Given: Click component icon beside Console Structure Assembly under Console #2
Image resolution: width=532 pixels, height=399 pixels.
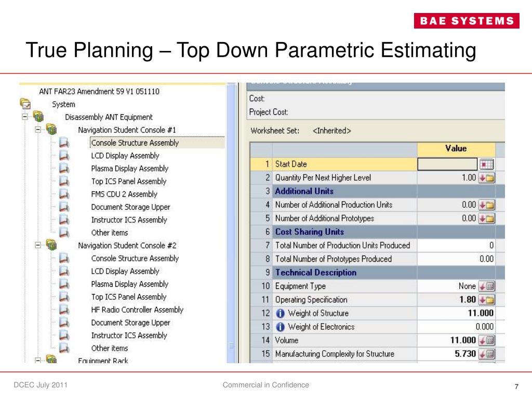Looking at the screenshot, I should (64, 258).
